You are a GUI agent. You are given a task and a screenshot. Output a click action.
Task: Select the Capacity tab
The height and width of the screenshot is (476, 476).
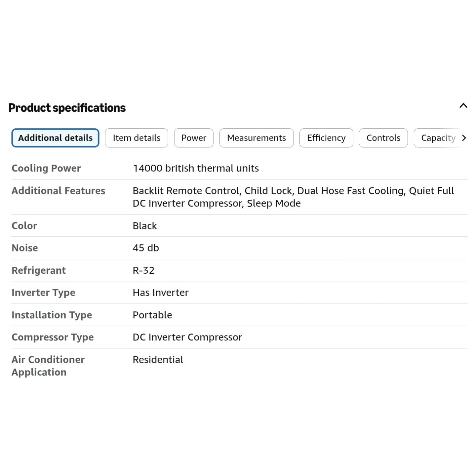pyautogui.click(x=438, y=138)
